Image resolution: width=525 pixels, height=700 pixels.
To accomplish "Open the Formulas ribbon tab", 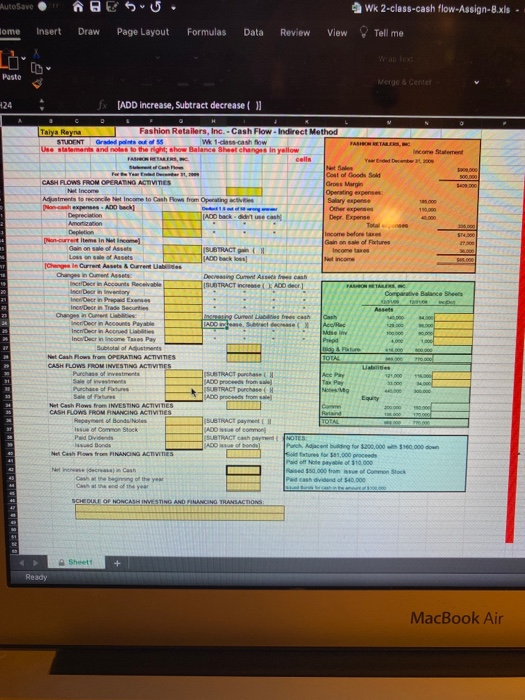I will pyautogui.click(x=206, y=32).
